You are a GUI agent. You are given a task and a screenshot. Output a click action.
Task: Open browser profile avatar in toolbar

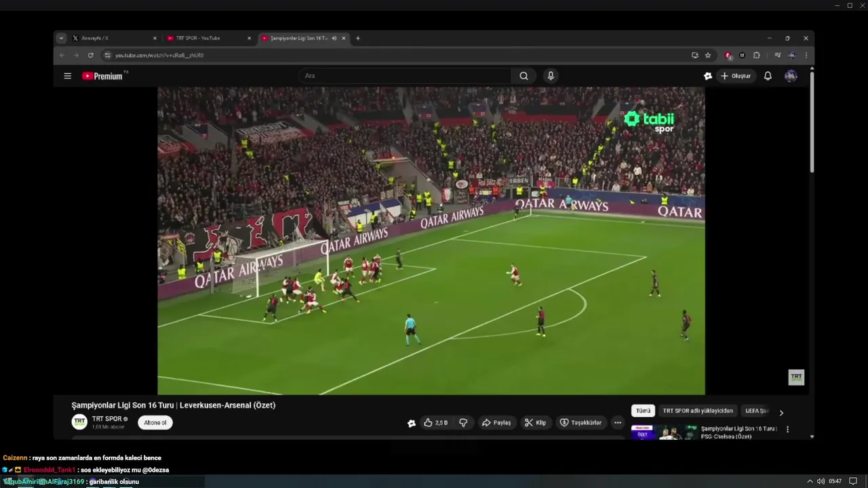pyautogui.click(x=791, y=56)
